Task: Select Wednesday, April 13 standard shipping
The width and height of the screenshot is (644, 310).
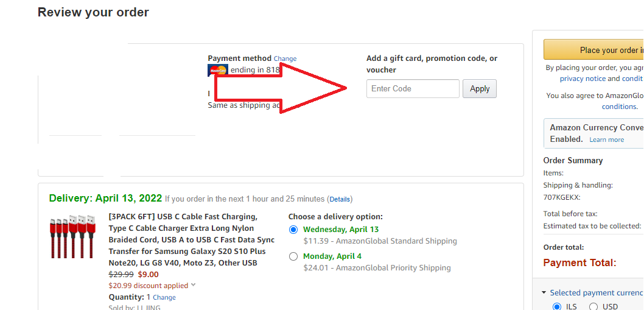Action: click(x=293, y=230)
